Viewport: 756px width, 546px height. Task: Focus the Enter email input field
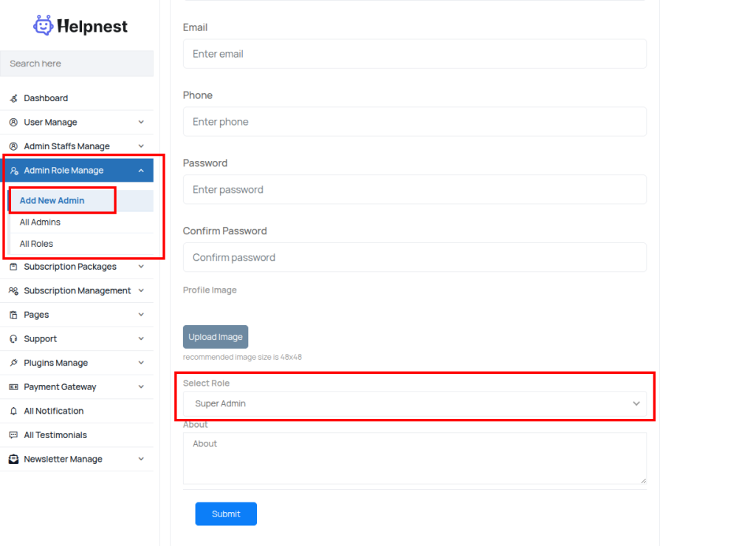(x=414, y=54)
